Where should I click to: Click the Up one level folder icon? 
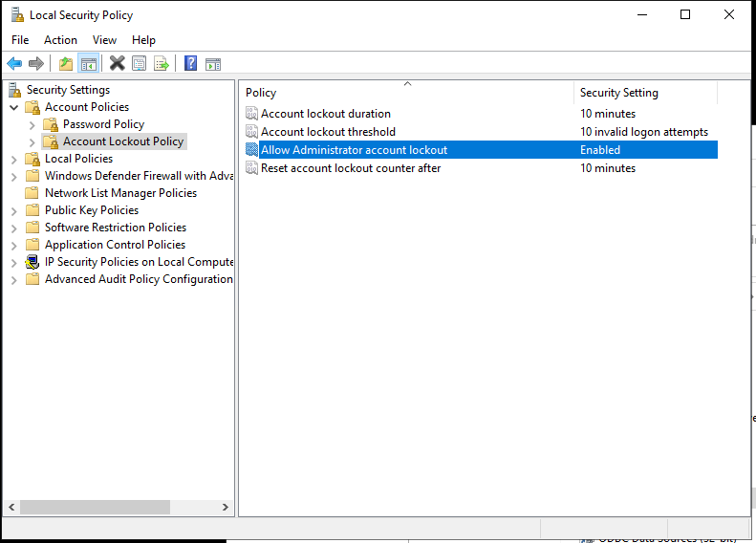65,64
